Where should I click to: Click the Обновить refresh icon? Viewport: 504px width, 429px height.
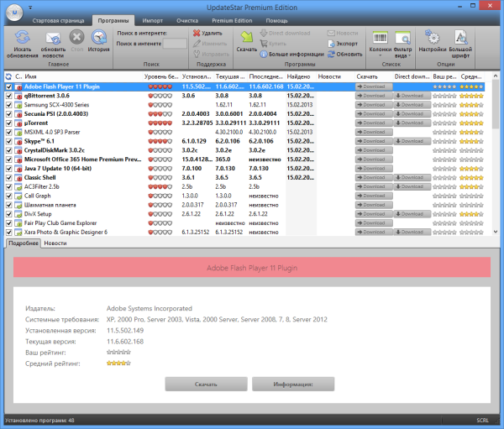click(331, 54)
